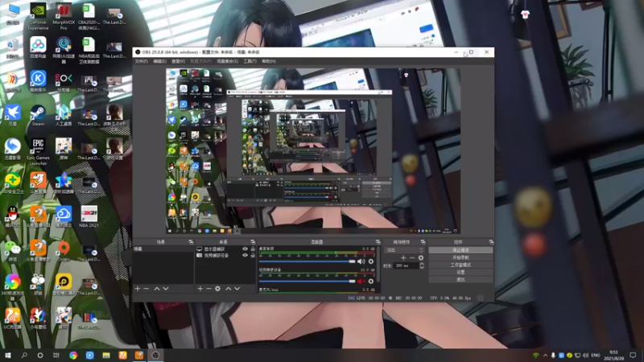Pop out the 混音器 dock panel

(378, 242)
